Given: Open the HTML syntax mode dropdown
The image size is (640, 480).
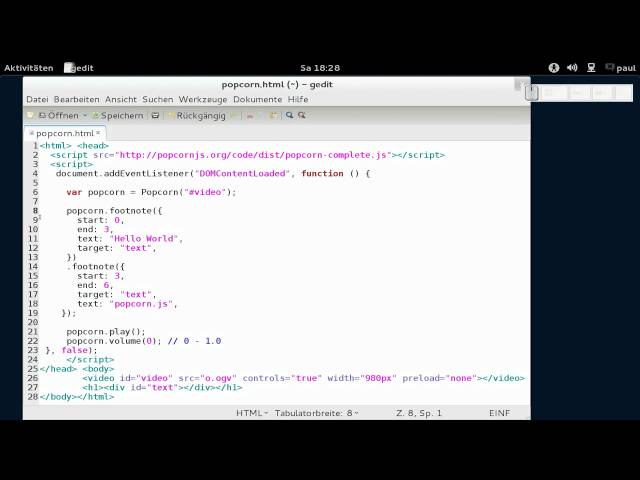Looking at the screenshot, I should point(252,413).
